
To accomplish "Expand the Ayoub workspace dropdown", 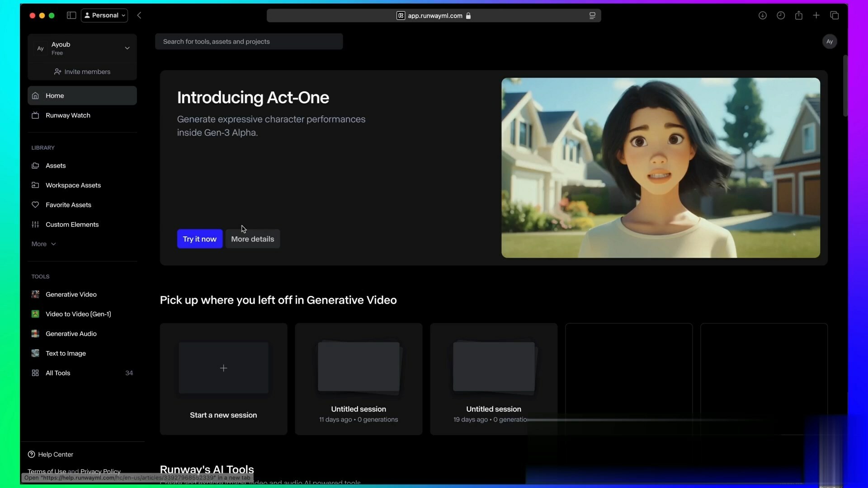I will point(127,48).
